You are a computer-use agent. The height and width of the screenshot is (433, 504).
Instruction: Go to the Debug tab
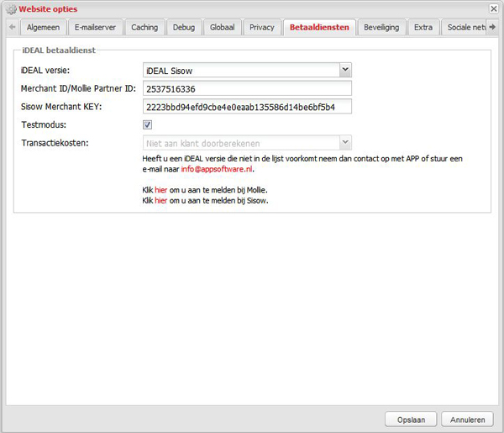[x=184, y=28]
